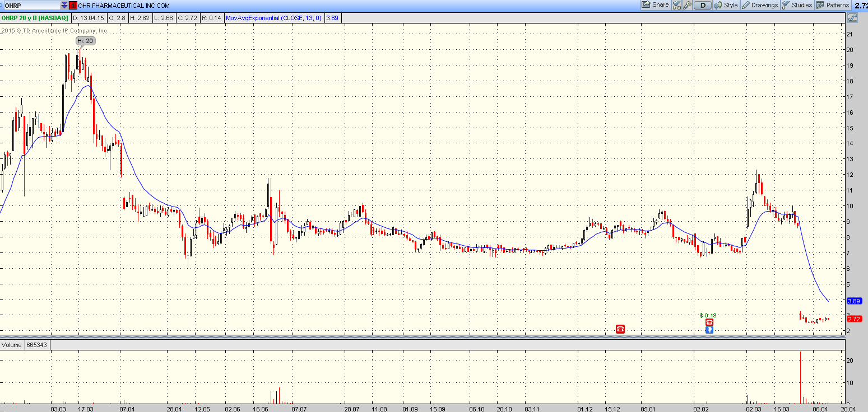Click the blue 3.89 moving average tag
Image resolution: width=868 pixels, height=412 pixels.
[855, 301]
